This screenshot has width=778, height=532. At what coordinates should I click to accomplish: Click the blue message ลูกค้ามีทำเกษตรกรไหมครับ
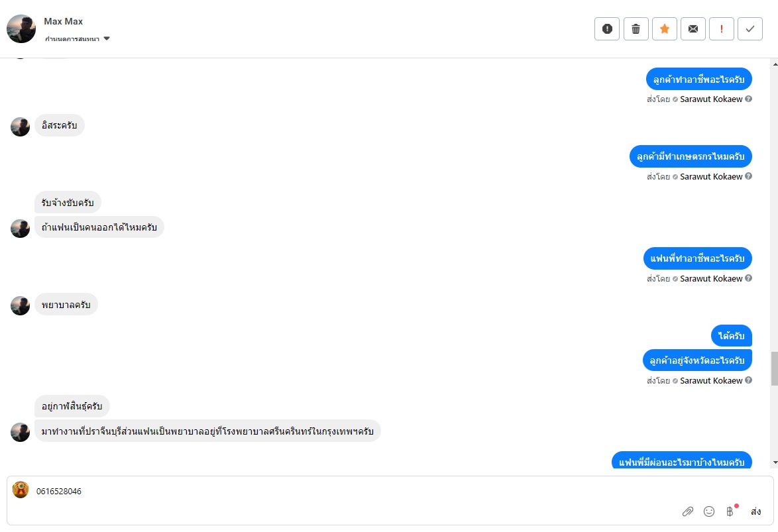point(691,156)
